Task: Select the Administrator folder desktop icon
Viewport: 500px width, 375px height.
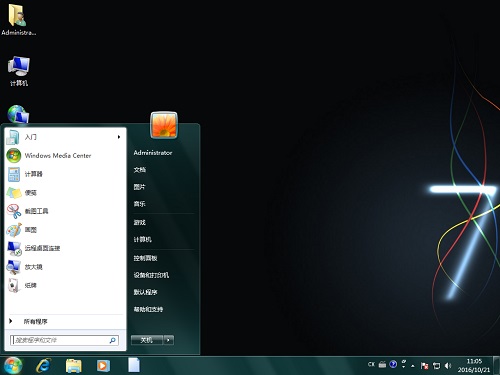Action: [x=18, y=19]
